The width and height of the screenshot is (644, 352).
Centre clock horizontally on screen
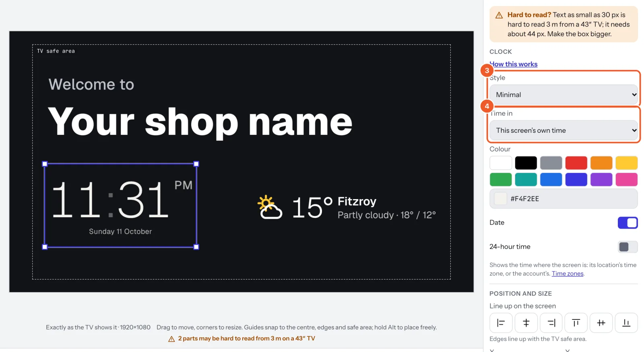tap(526, 323)
